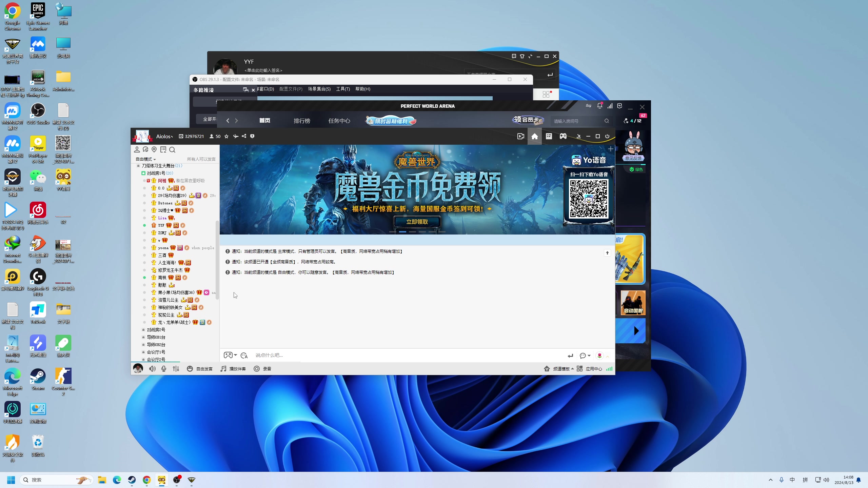Open OBS 场景集合(S) menu
This screenshot has height=488, width=868.
click(319, 89)
